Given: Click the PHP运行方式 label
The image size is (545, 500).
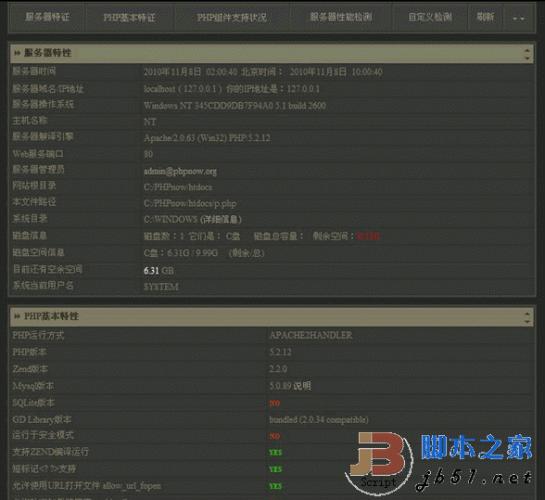Looking at the screenshot, I should (38, 335).
